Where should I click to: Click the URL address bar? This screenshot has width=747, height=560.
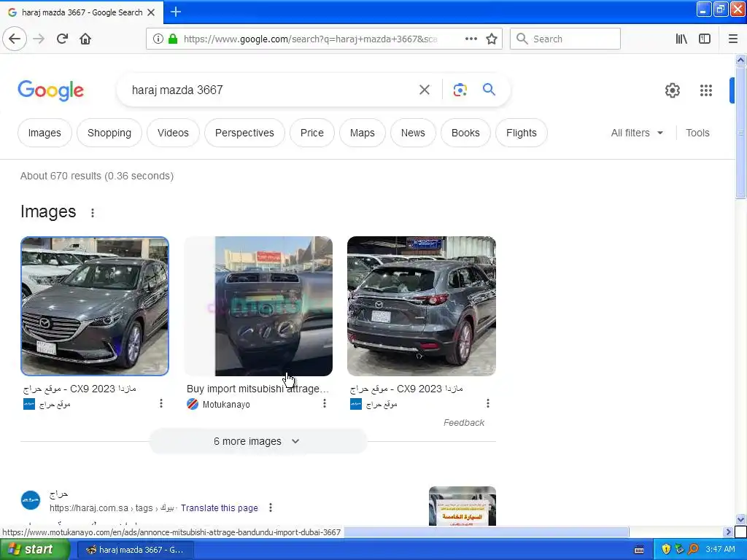coord(309,39)
